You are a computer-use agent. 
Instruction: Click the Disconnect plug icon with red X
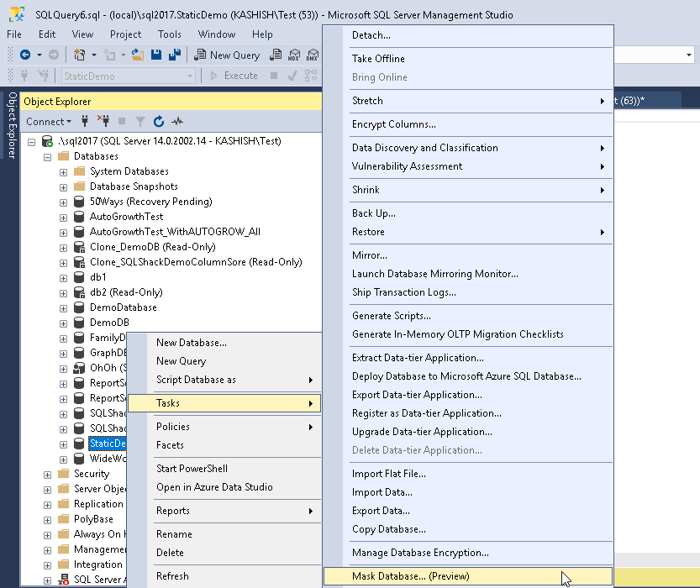tap(103, 122)
